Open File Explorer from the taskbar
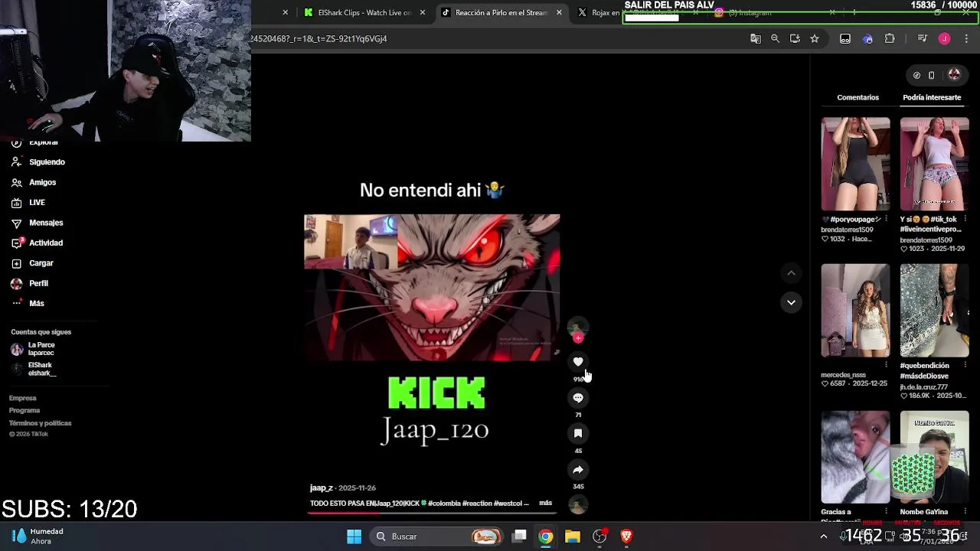This screenshot has height=551, width=980. pyautogui.click(x=573, y=536)
